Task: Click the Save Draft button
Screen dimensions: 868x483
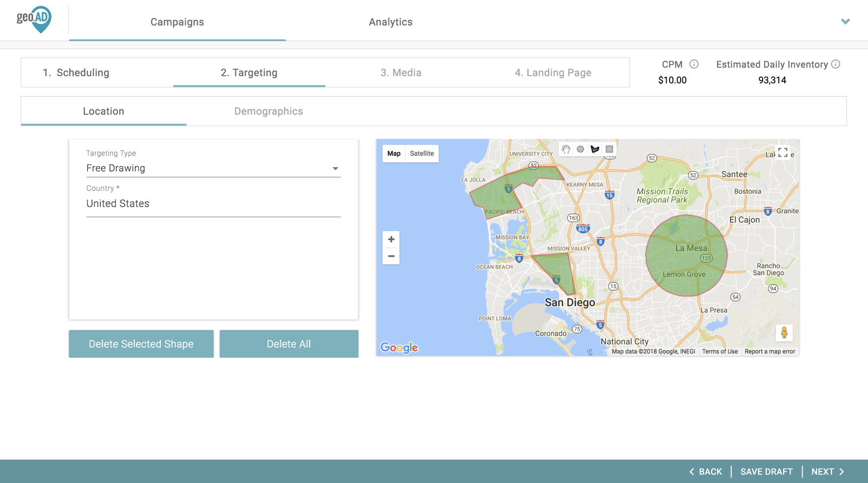Action: (766, 471)
